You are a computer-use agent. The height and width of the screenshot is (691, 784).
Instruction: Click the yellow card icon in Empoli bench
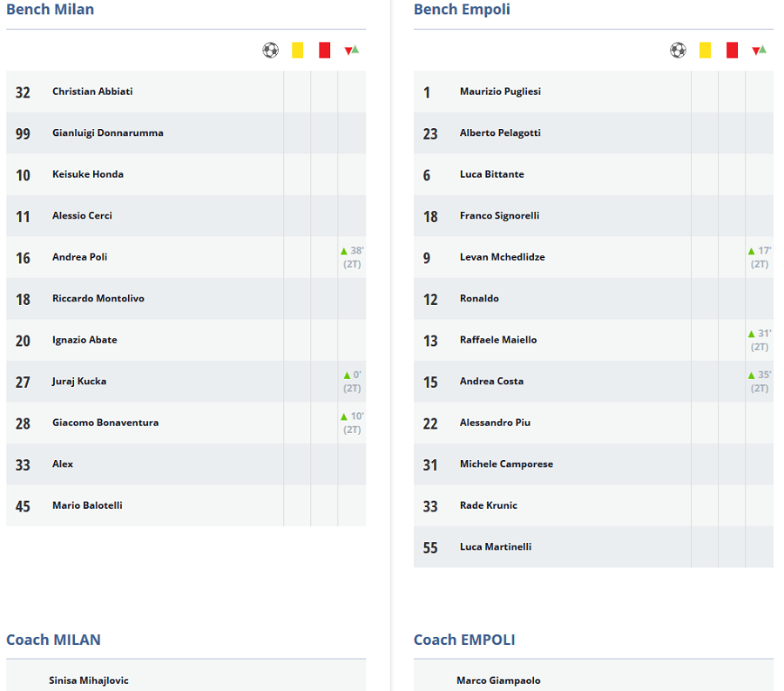[705, 50]
